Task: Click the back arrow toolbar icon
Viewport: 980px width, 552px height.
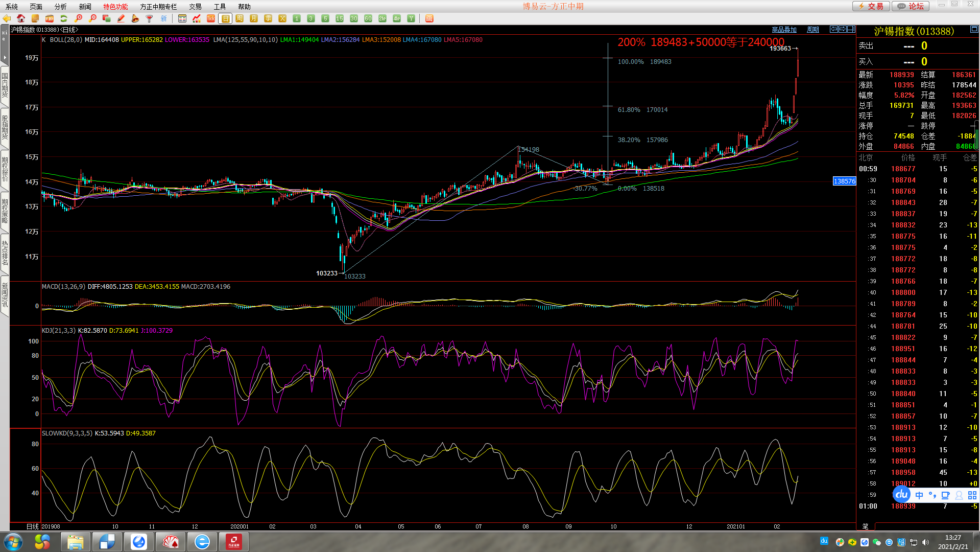Action: 7,18
